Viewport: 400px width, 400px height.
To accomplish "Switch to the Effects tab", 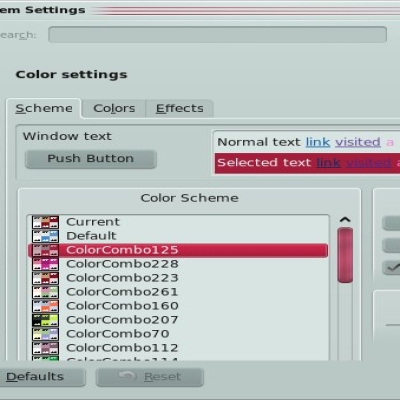I will [179, 108].
